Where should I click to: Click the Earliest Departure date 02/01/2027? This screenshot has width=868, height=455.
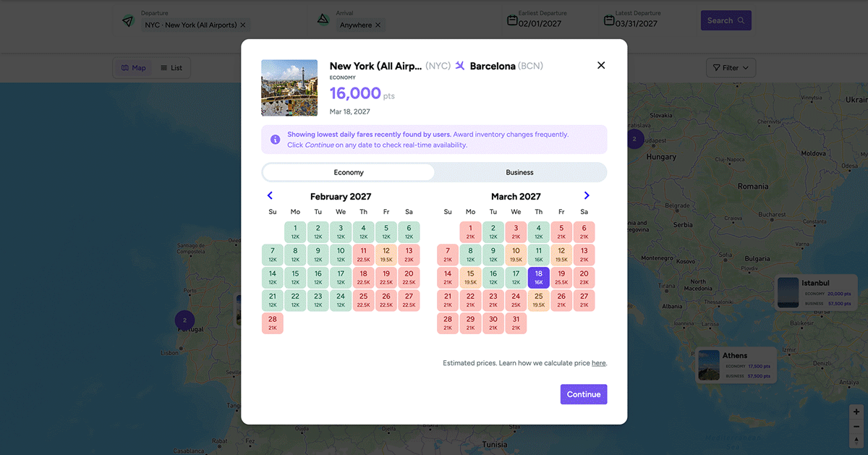pyautogui.click(x=540, y=23)
